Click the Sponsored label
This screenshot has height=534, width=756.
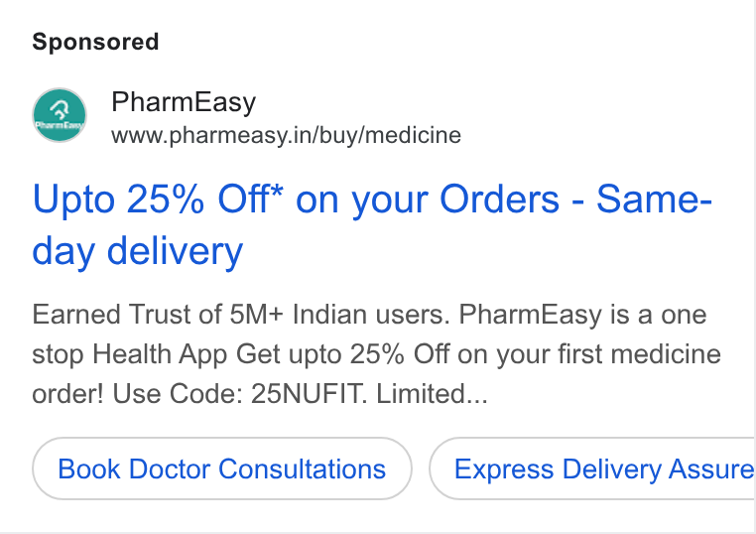(x=95, y=42)
